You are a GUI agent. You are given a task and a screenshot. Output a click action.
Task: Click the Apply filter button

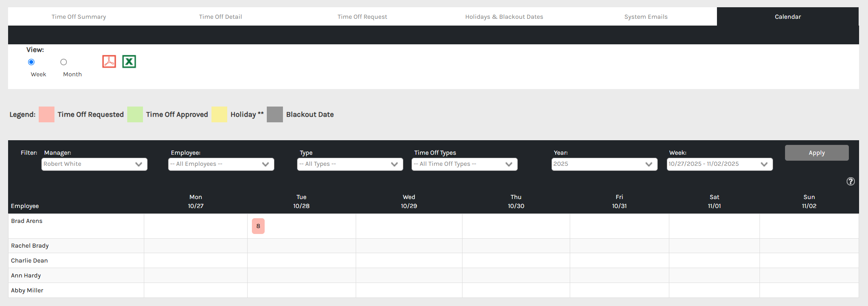tap(817, 153)
